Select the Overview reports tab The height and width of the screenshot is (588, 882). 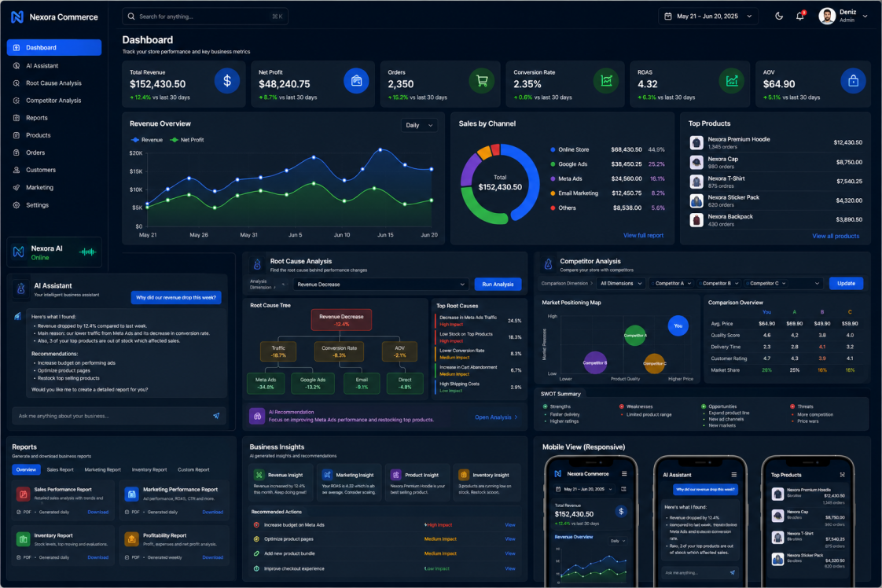coord(26,469)
